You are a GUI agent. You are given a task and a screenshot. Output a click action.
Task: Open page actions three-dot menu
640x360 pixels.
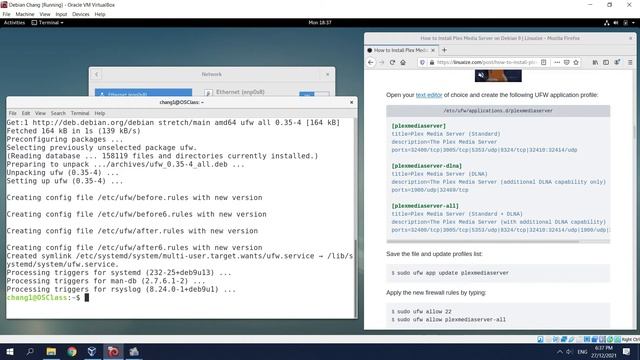coord(557,62)
